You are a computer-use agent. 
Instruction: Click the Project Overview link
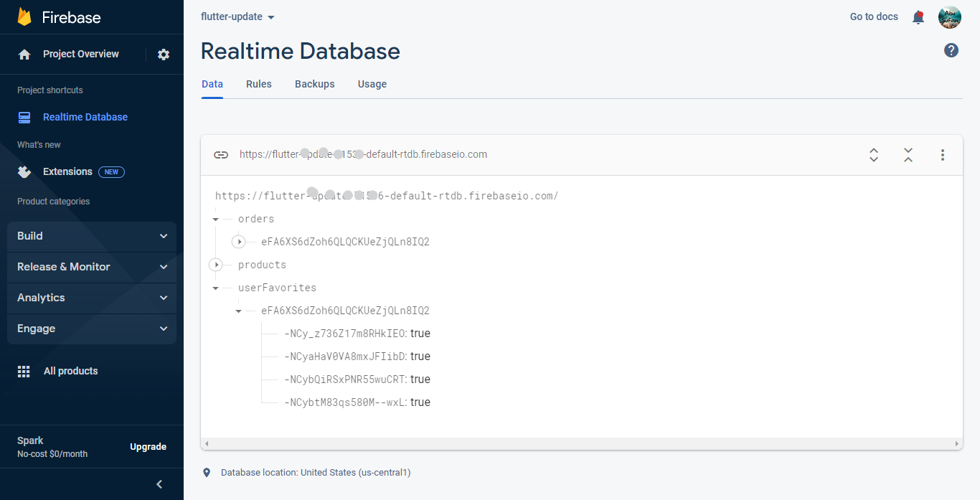coord(81,54)
